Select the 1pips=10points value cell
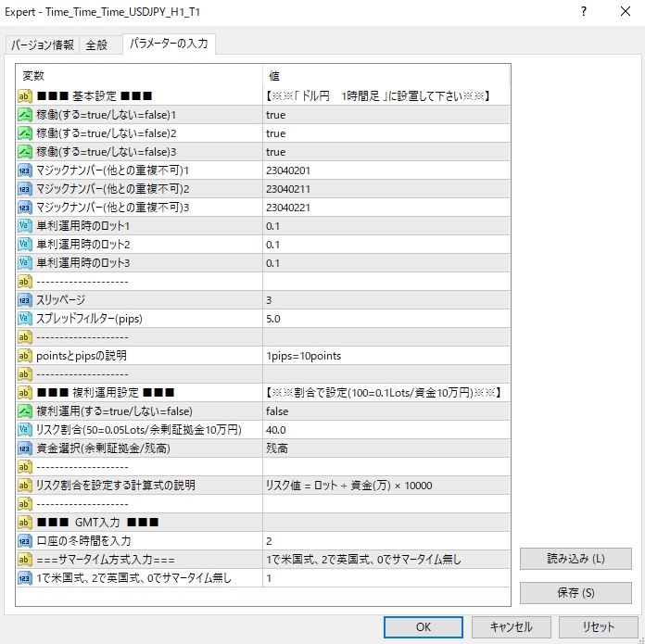645x644 pixels. point(386,356)
